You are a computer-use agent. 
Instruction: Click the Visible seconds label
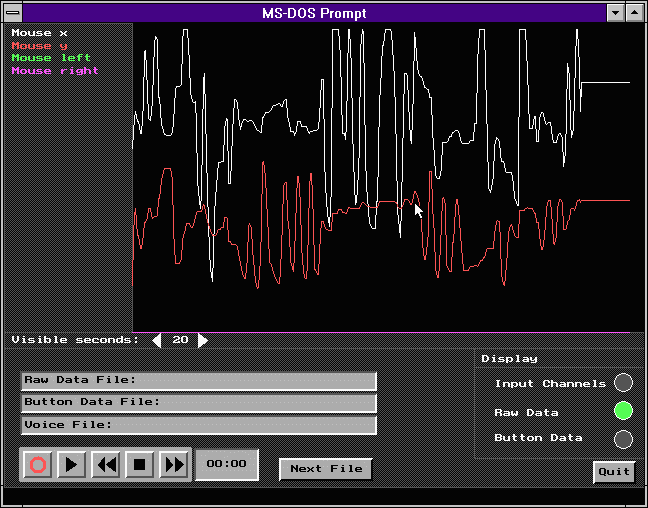click(x=75, y=340)
